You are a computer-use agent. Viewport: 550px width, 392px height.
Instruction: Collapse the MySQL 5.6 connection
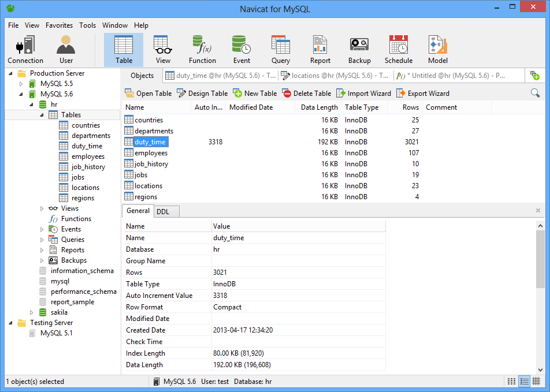tap(21, 94)
